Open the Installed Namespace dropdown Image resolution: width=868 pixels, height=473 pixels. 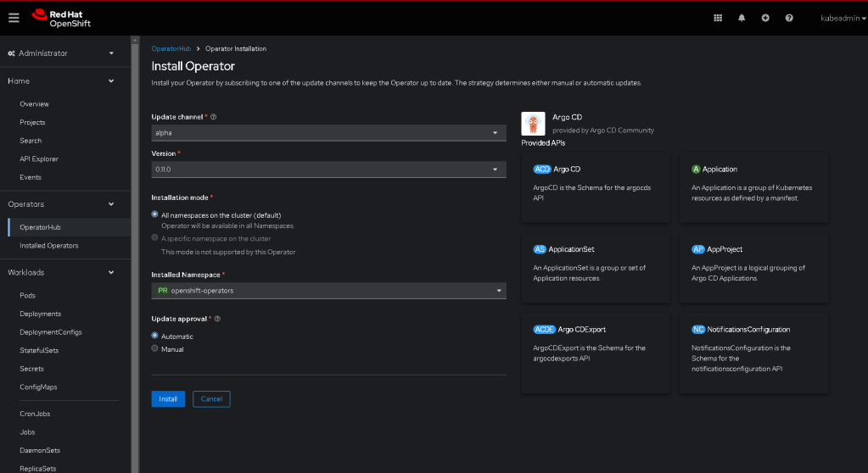(x=329, y=291)
